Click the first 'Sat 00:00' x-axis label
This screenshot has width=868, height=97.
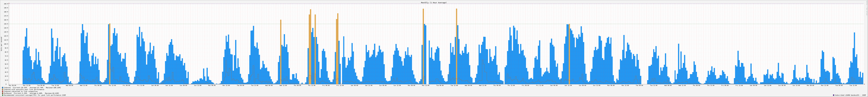(155, 85)
